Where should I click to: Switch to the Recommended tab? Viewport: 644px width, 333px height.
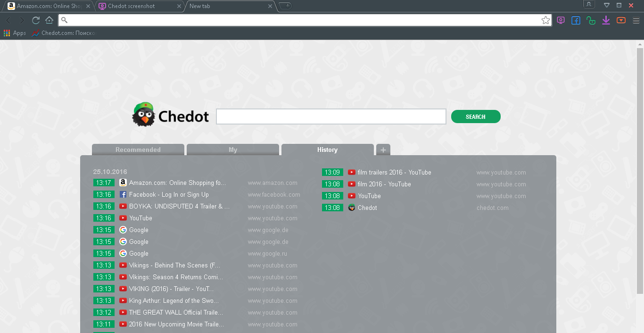138,150
